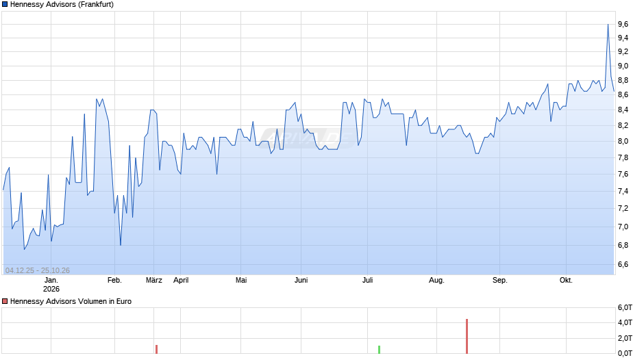Click the 'Juli' axis label
This screenshot has height=360, width=644.
pos(368,281)
